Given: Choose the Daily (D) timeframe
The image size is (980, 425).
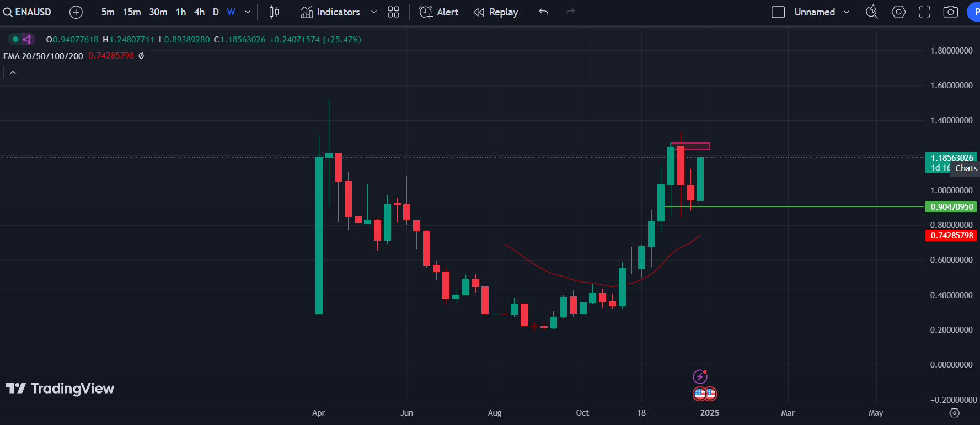Looking at the screenshot, I should [x=216, y=12].
